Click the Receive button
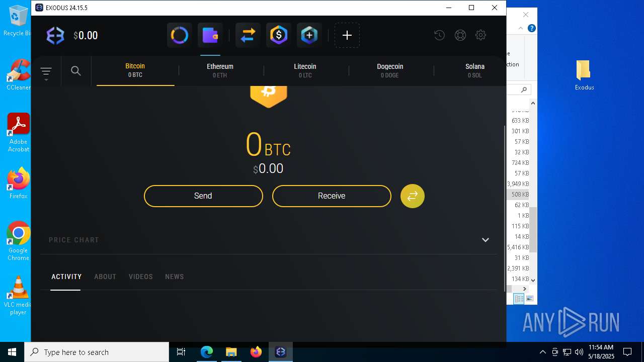Screen dimensions: 644x362 pos(332,196)
